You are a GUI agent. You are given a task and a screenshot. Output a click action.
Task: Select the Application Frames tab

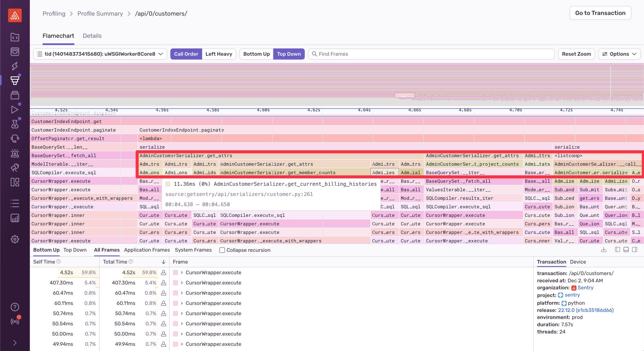point(147,250)
